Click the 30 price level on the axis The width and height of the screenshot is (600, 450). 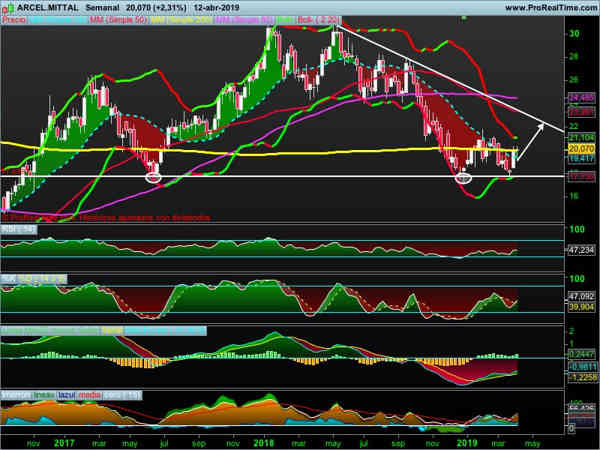tap(574, 34)
